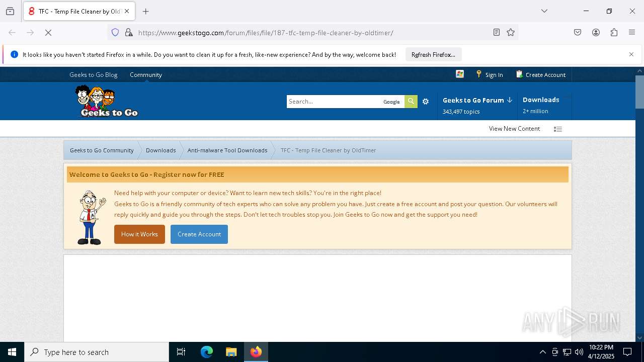Open the Firefox account icon

point(596,33)
